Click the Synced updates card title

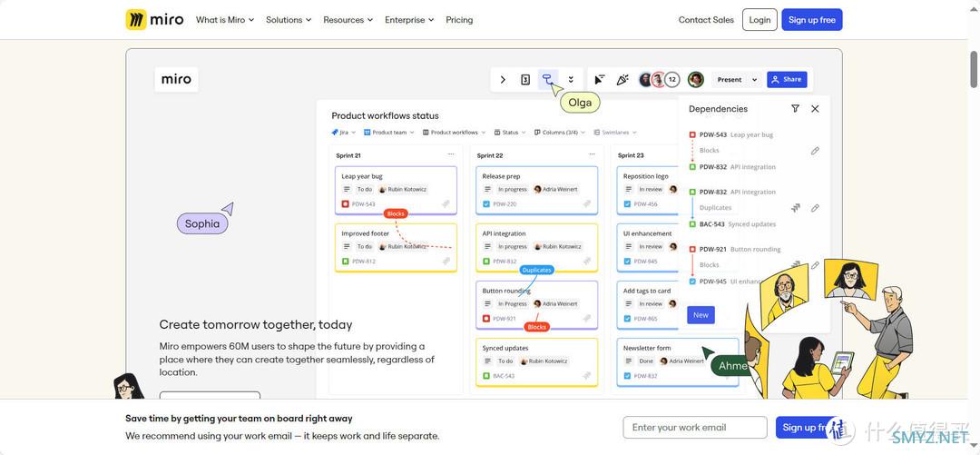point(505,348)
